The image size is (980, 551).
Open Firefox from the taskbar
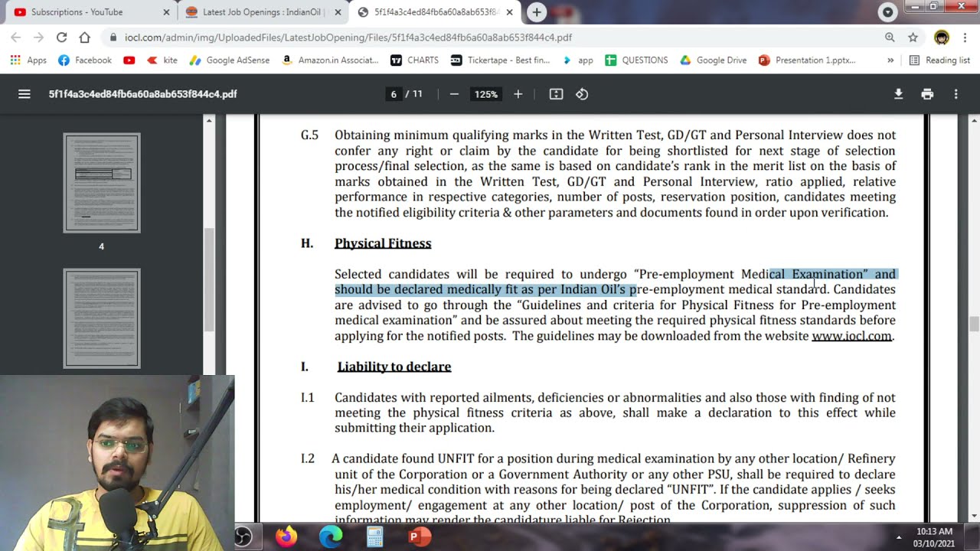pyautogui.click(x=287, y=536)
